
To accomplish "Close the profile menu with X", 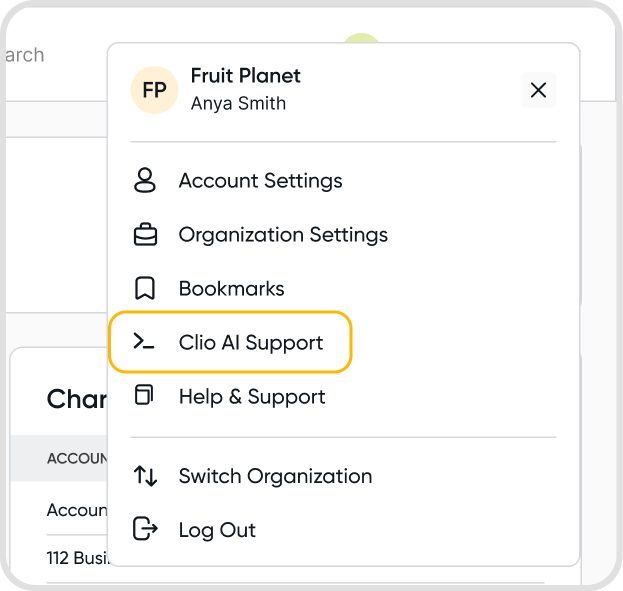I will point(538,90).
